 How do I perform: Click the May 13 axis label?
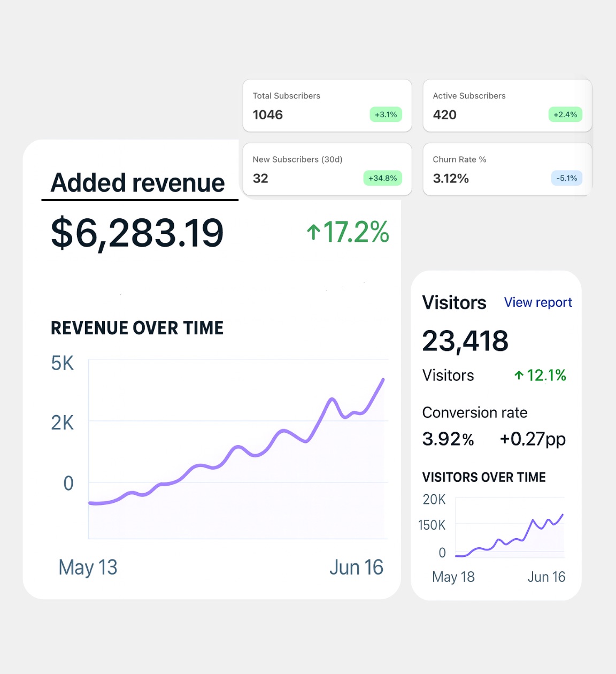88,568
